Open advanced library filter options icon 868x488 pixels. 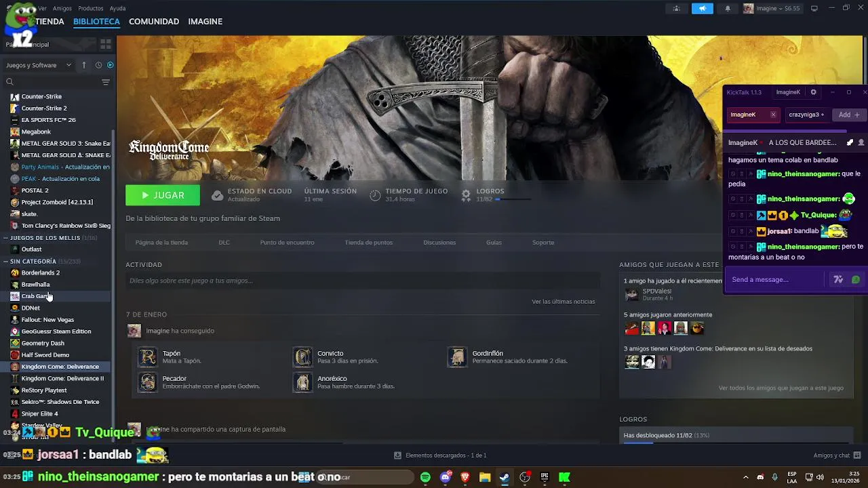tap(105, 82)
